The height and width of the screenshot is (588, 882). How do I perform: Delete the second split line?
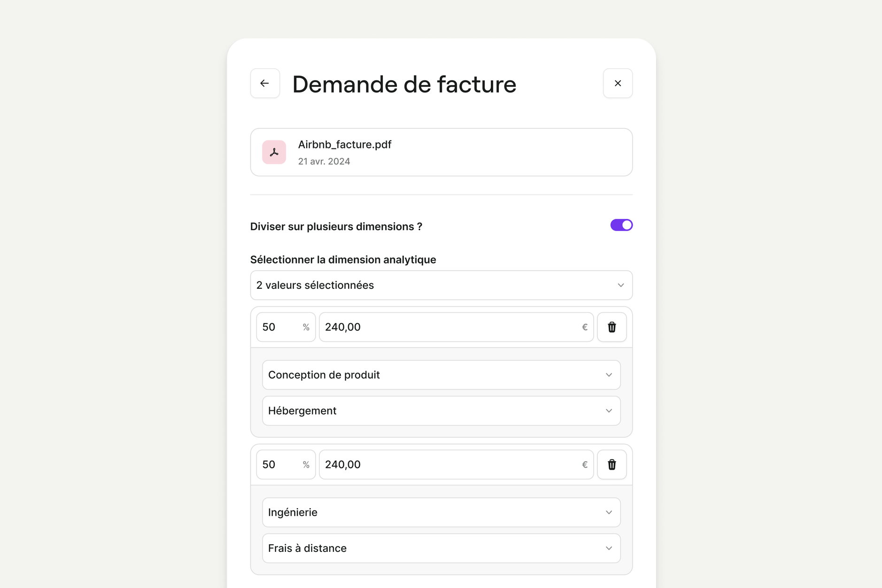point(611,464)
